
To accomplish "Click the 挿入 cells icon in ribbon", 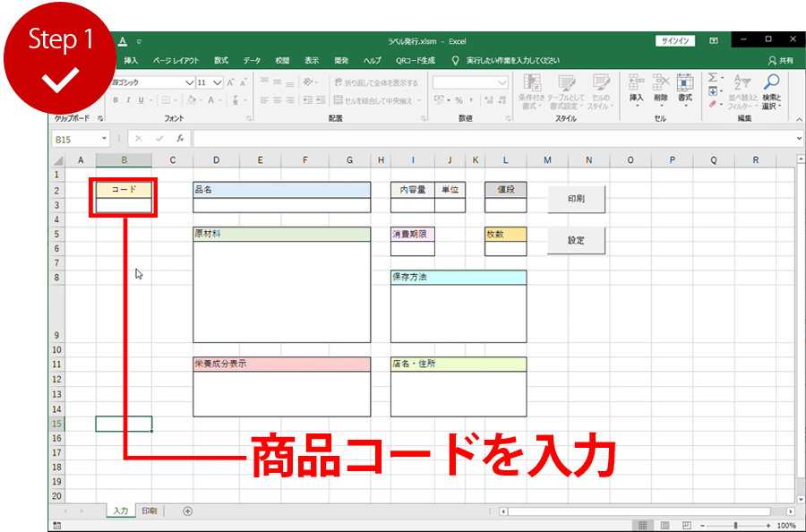I will (637, 83).
